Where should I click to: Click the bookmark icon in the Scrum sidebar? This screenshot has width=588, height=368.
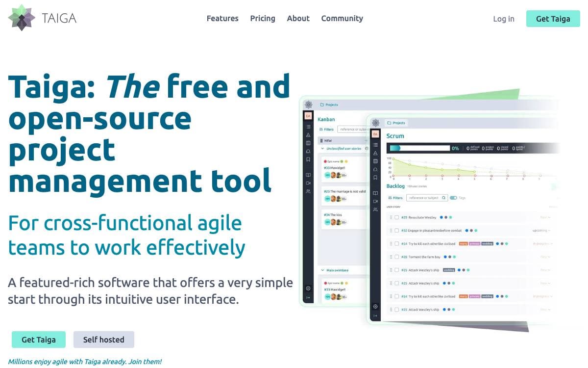pyautogui.click(x=375, y=178)
